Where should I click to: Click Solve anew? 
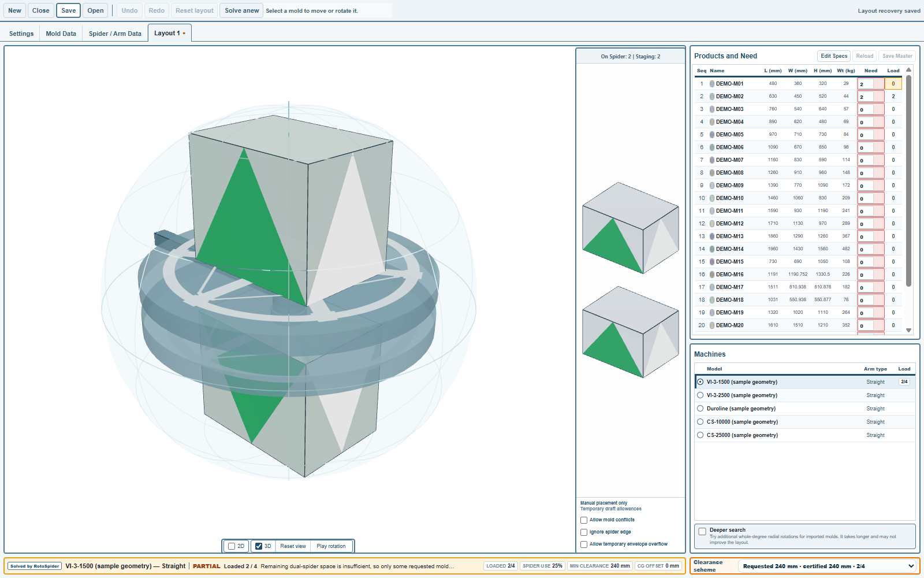241,10
